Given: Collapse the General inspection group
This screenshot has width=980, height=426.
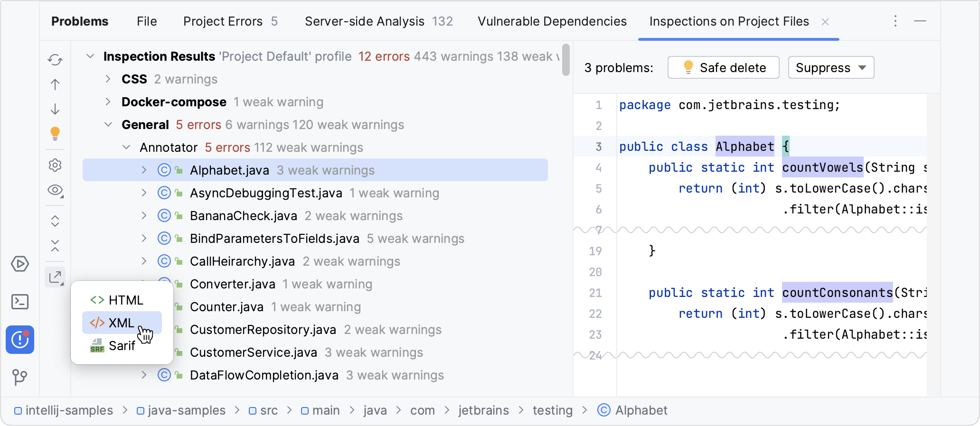Looking at the screenshot, I should (108, 125).
